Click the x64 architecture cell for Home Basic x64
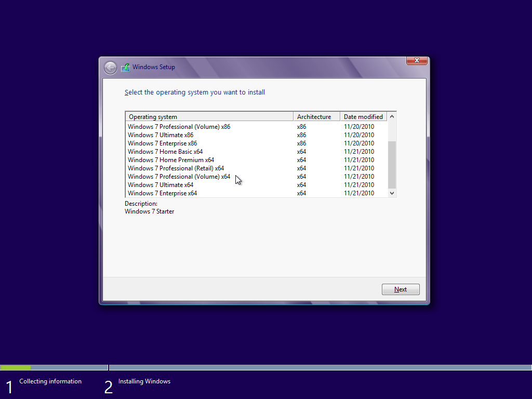The height and width of the screenshot is (399, 532). point(301,152)
